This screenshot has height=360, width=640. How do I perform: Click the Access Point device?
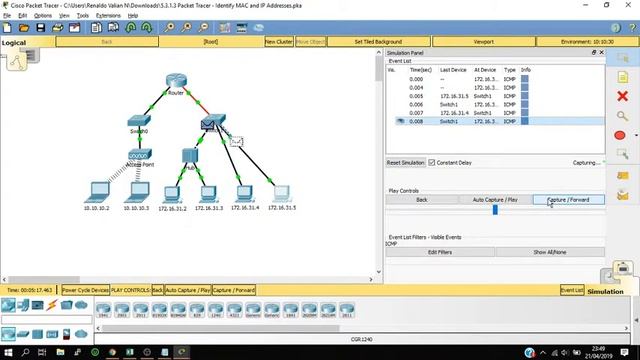click(140, 154)
